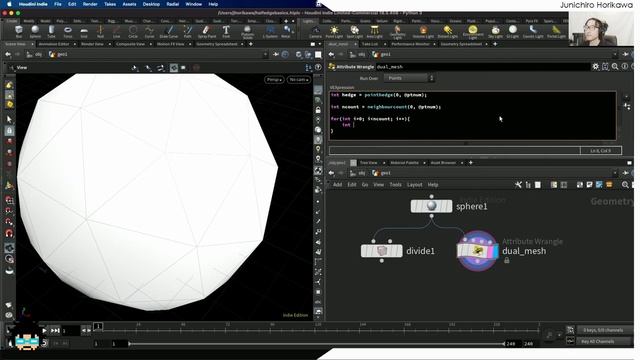Switch to the Performance Monitor tab
The image size is (640, 360).
click(410, 44)
